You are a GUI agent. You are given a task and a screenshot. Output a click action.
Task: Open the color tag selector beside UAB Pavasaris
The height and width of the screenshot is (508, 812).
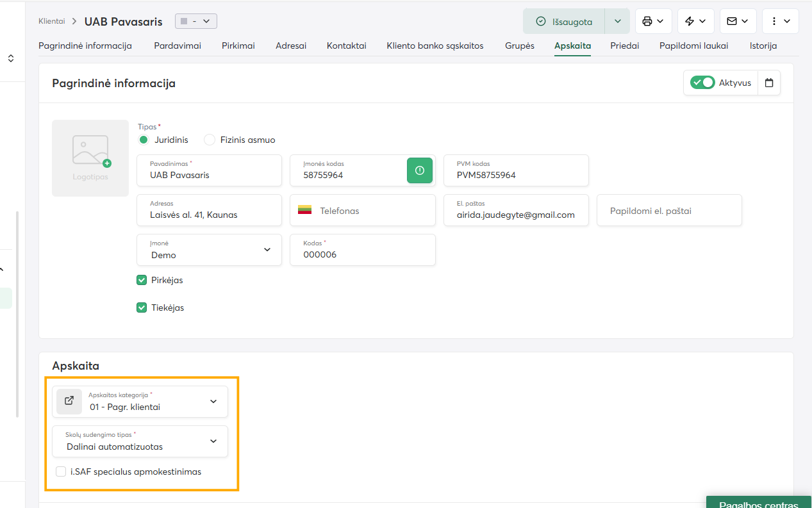(x=196, y=21)
